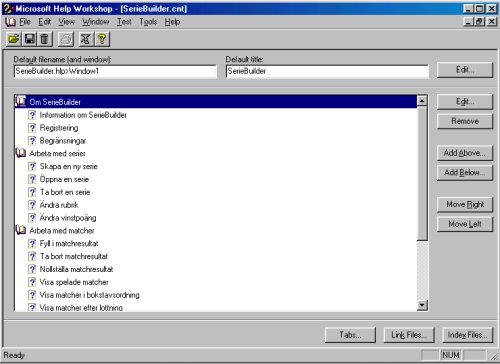500x364 pixels.
Task: Select the Arbeta med matcher heading
Action: click(62, 230)
